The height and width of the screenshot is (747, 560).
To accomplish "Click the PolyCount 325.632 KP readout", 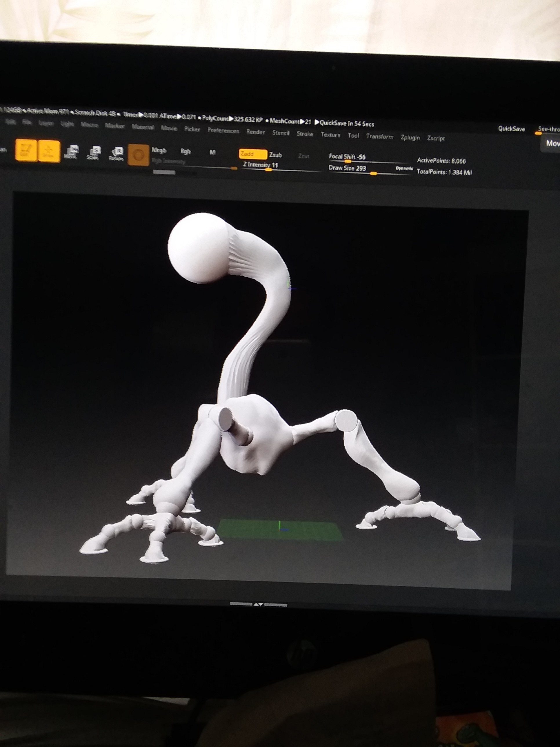I will 232,119.
